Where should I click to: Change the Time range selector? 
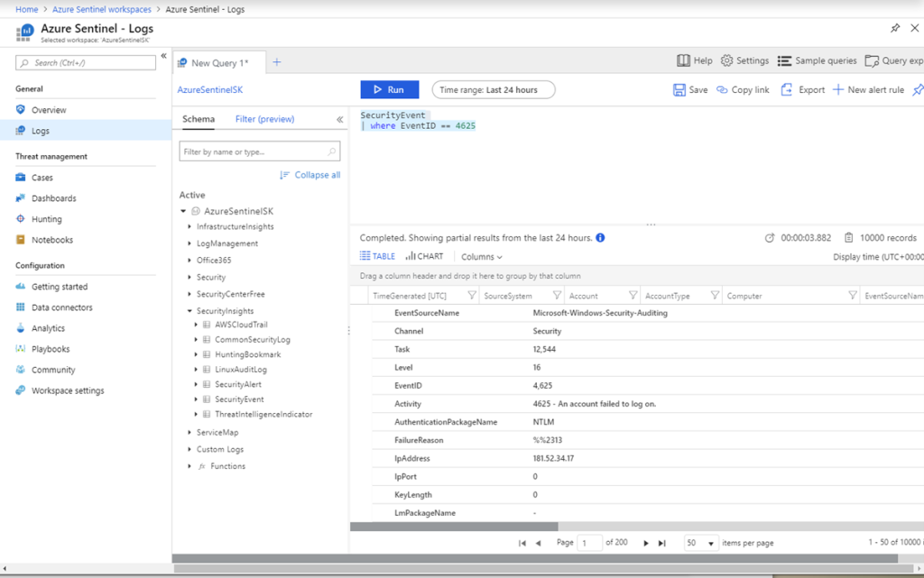point(494,89)
